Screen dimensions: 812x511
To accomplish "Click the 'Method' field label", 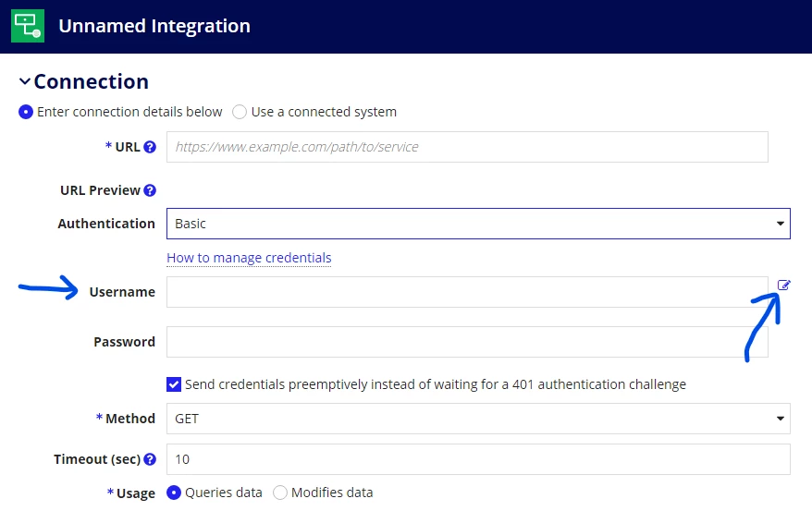I will coord(130,419).
